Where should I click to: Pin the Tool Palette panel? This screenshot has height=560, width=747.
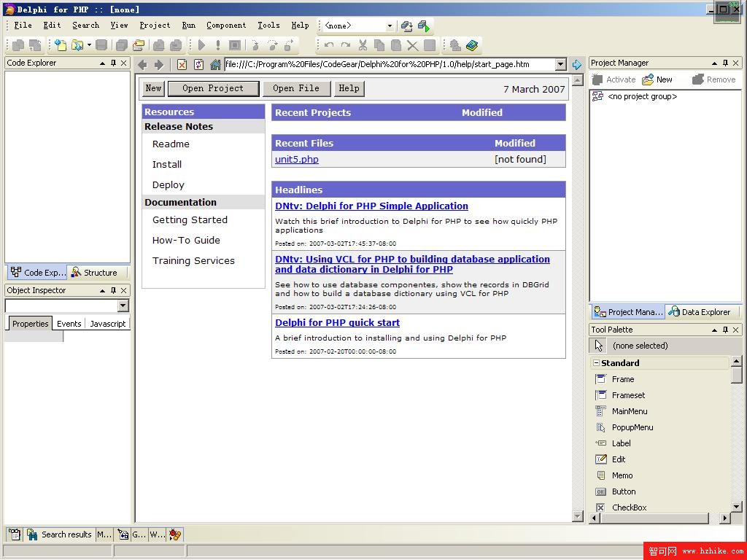726,330
